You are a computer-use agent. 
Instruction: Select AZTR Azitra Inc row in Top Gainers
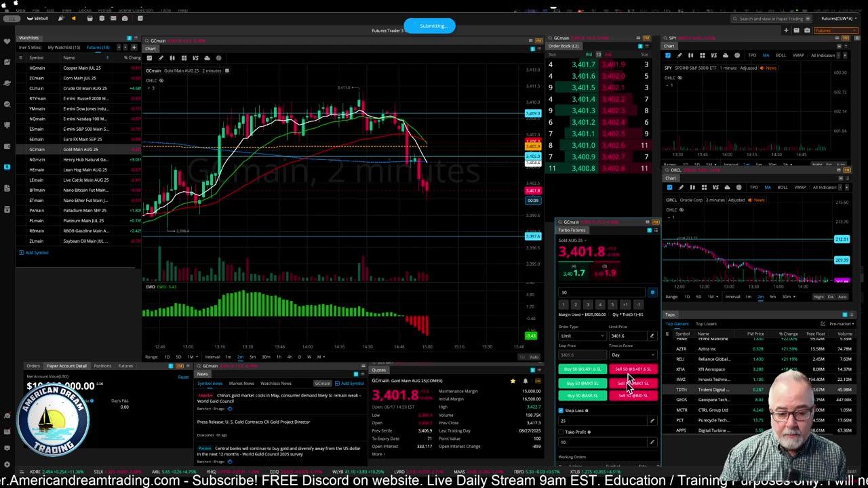tap(758, 349)
